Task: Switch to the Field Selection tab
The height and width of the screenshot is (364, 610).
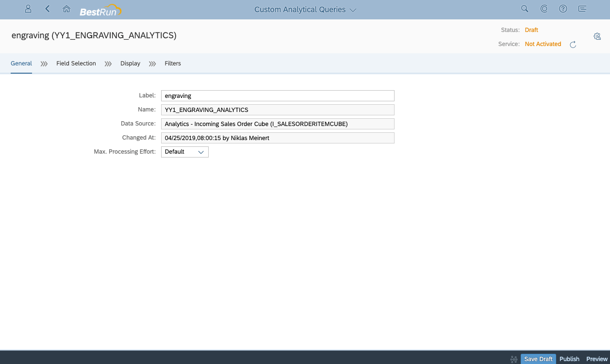Action: click(x=76, y=63)
